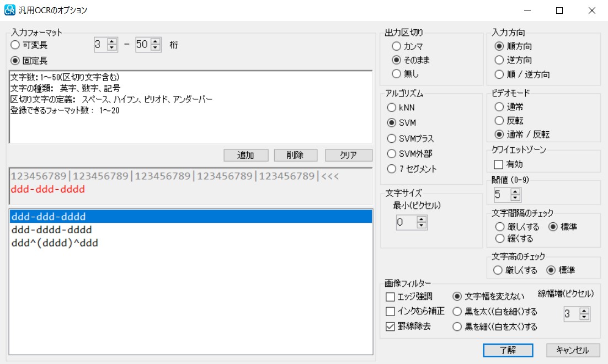
Task: Enable the クワイエットゾーン 有効 checkbox
Action: (498, 164)
